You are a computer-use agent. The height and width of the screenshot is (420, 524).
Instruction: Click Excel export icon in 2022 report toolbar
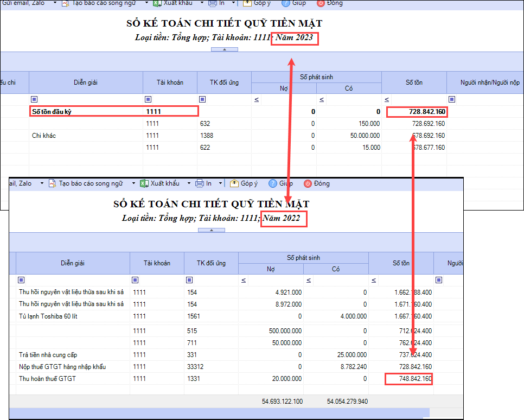click(144, 183)
